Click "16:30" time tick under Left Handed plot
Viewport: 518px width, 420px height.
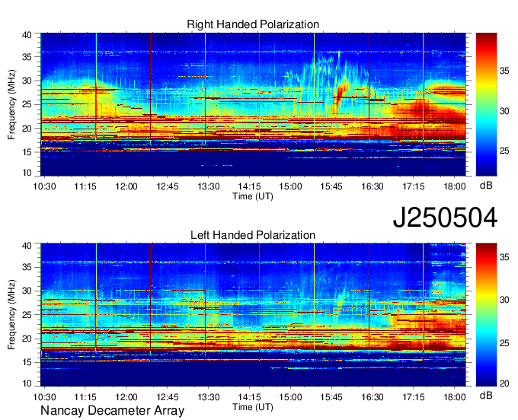tap(373, 397)
